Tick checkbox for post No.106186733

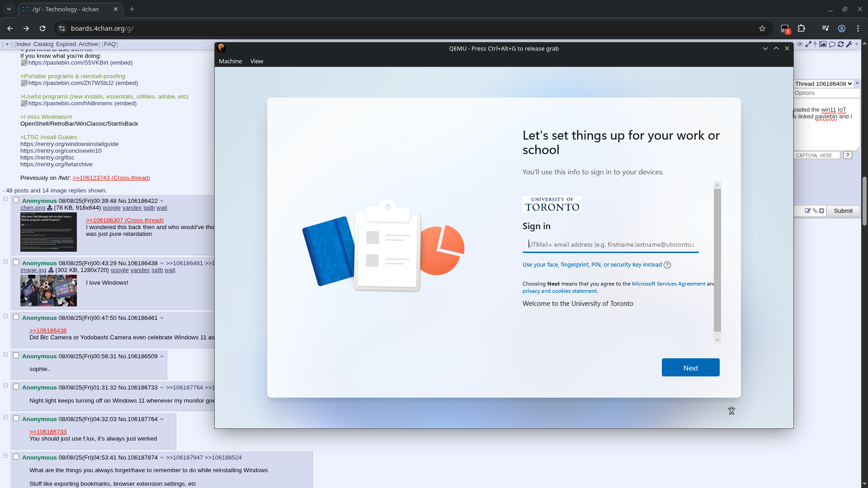point(16,387)
